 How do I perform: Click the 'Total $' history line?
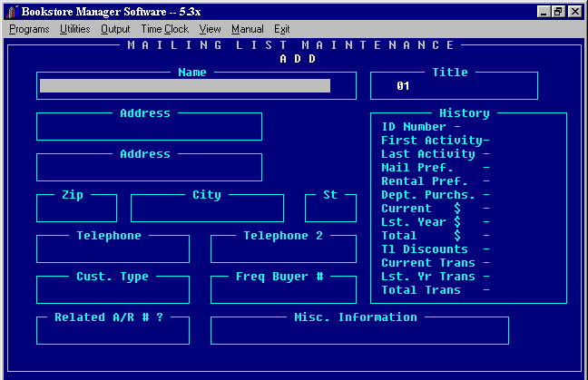(x=436, y=236)
